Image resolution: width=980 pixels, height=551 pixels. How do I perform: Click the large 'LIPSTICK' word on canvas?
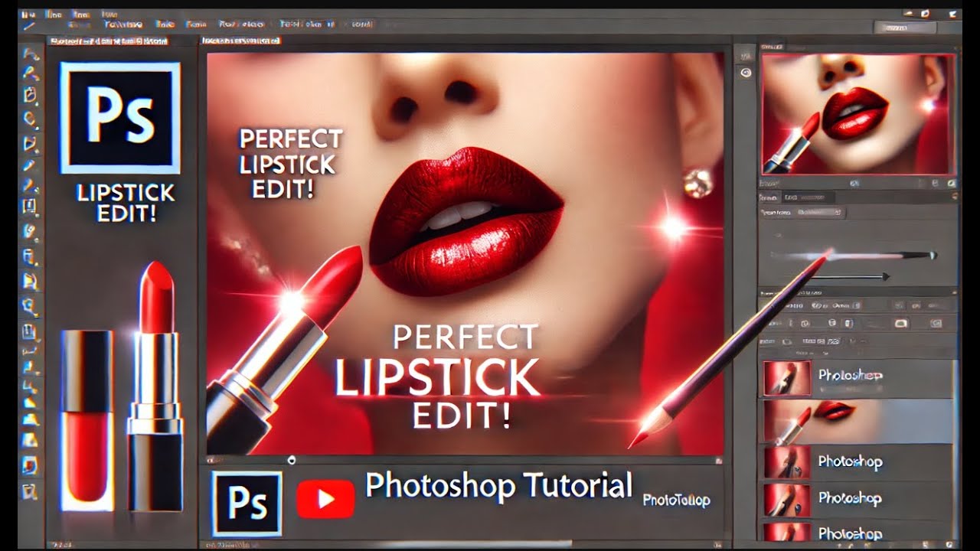[436, 377]
